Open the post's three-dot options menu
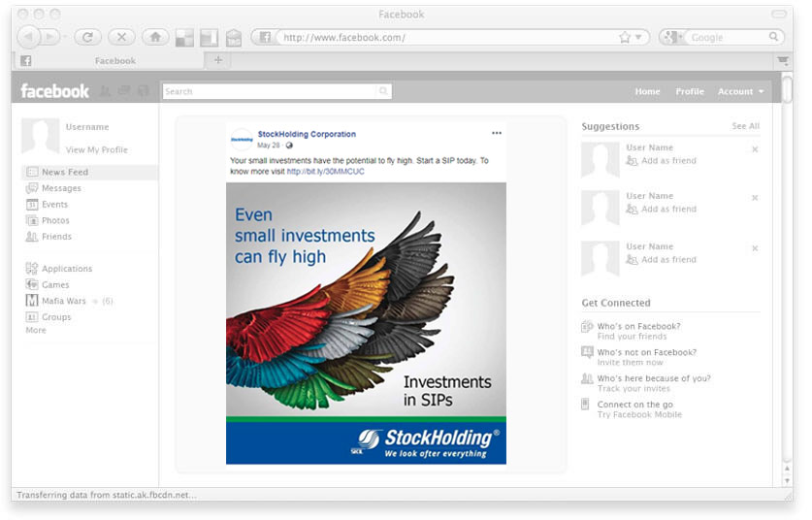Image resolution: width=812 pixels, height=520 pixels. click(497, 133)
